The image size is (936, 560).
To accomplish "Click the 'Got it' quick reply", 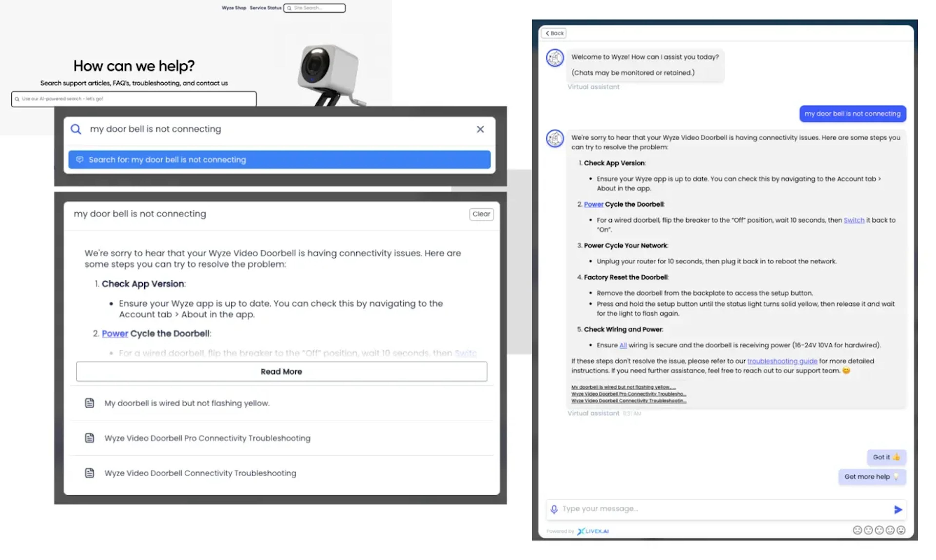I will [x=886, y=457].
